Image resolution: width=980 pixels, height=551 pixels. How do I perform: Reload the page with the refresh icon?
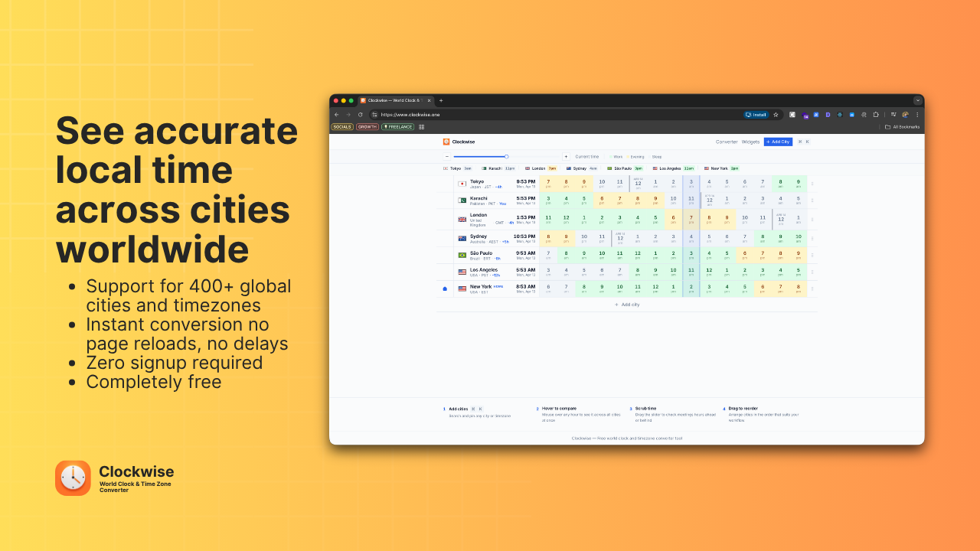[360, 115]
